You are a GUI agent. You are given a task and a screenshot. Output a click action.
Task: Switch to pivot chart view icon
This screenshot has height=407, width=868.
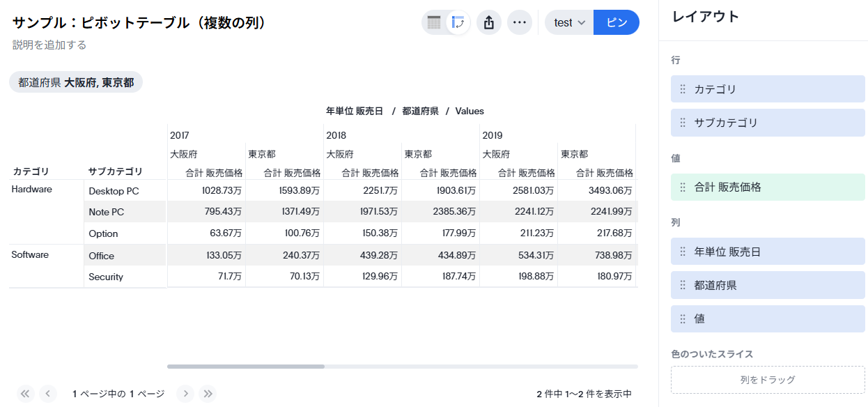[458, 22]
